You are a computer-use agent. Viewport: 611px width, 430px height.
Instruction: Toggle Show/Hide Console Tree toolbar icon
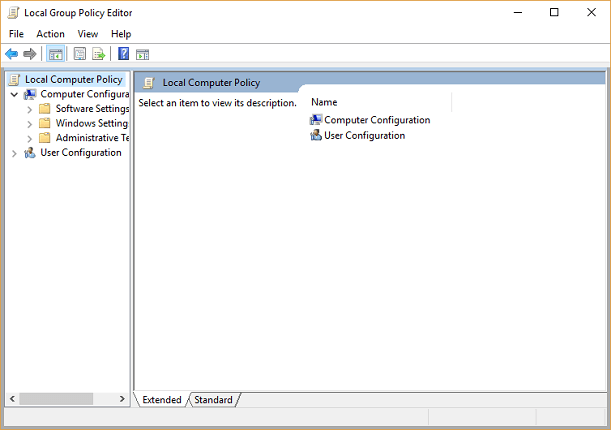coord(55,54)
